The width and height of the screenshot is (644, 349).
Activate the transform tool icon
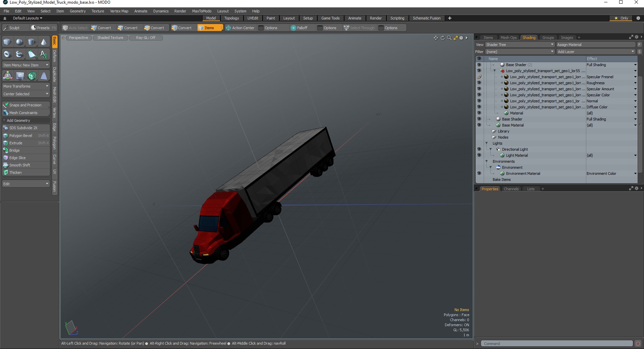click(x=7, y=76)
